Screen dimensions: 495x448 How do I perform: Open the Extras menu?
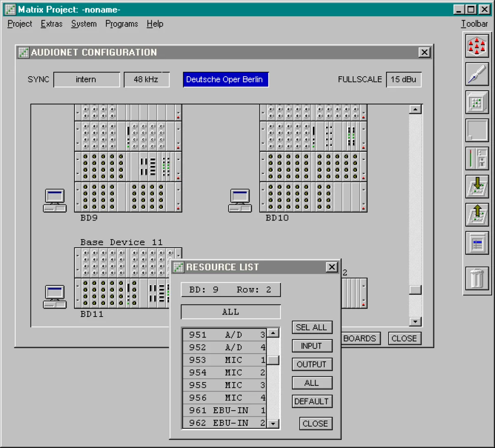click(x=52, y=24)
